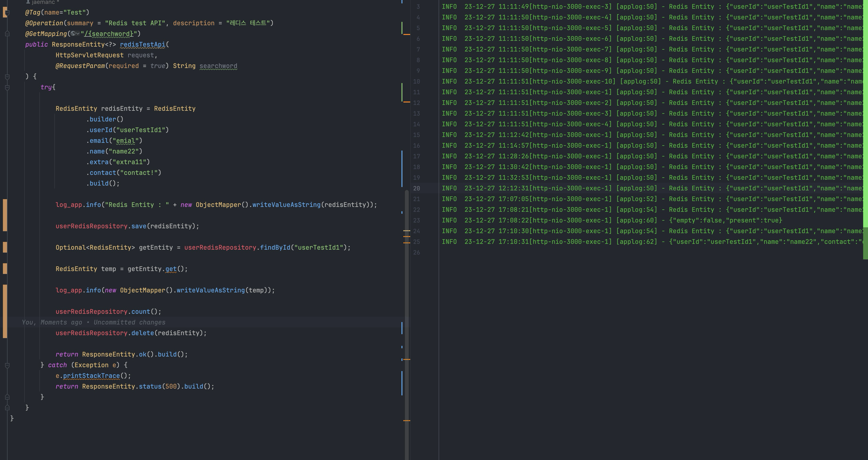868x460 pixels.
Task: Click the redisTestApi method name
Action: tap(142, 44)
